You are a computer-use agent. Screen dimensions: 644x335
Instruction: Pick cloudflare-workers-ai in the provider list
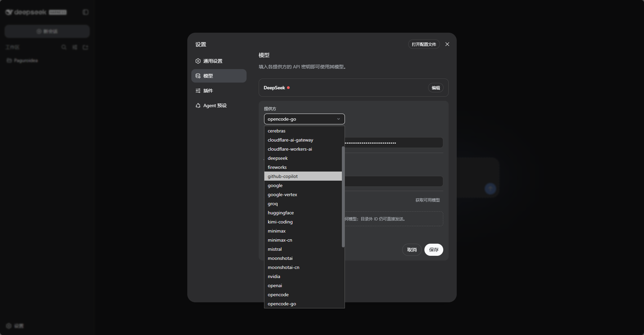point(303,149)
